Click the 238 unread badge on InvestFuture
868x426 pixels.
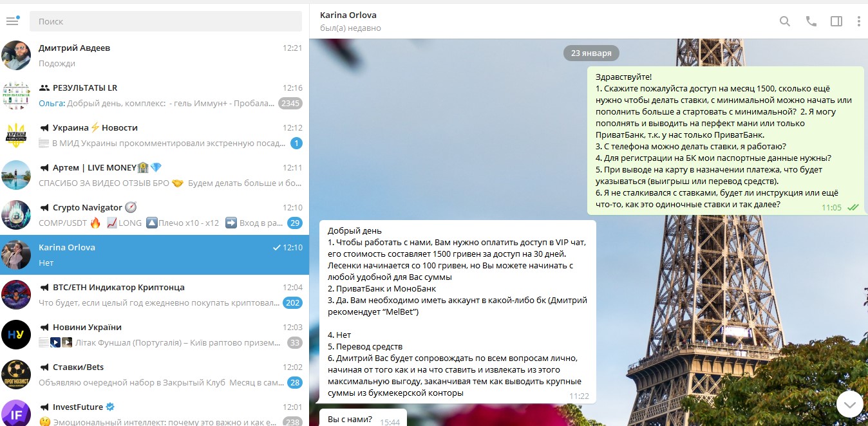[292, 422]
